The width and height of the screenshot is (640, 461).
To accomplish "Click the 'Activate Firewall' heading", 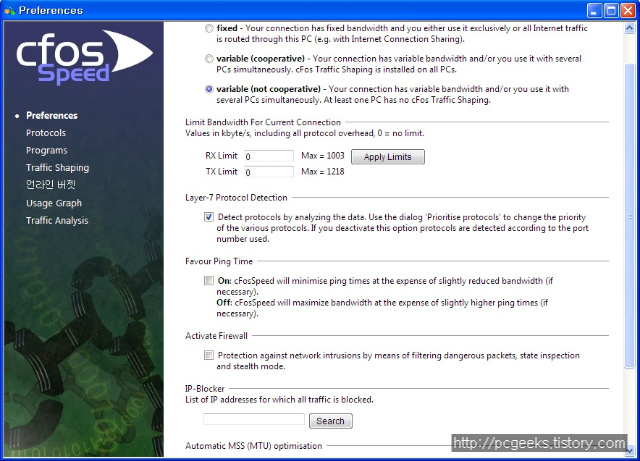I will point(216,336).
